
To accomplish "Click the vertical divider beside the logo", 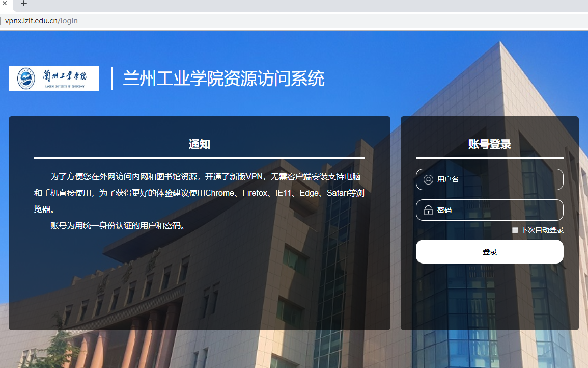I will click(x=112, y=78).
